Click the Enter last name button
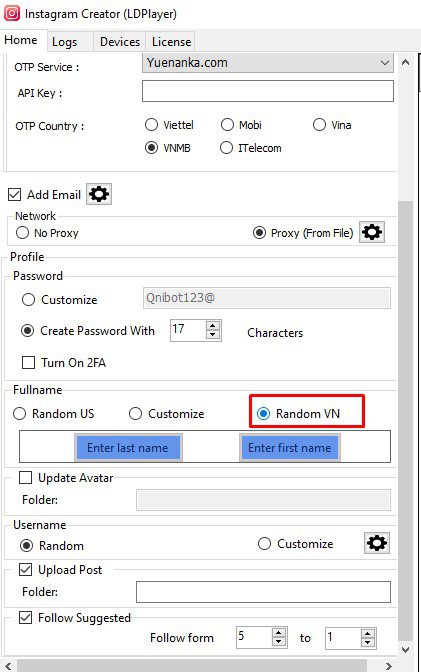This screenshot has width=421, height=672. point(128,448)
